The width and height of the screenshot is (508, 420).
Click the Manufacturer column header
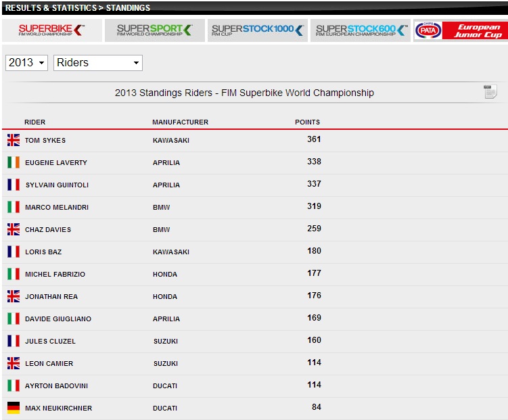pyautogui.click(x=180, y=122)
